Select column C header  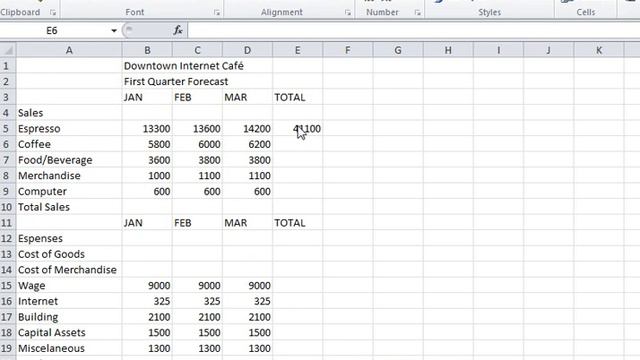point(197,50)
